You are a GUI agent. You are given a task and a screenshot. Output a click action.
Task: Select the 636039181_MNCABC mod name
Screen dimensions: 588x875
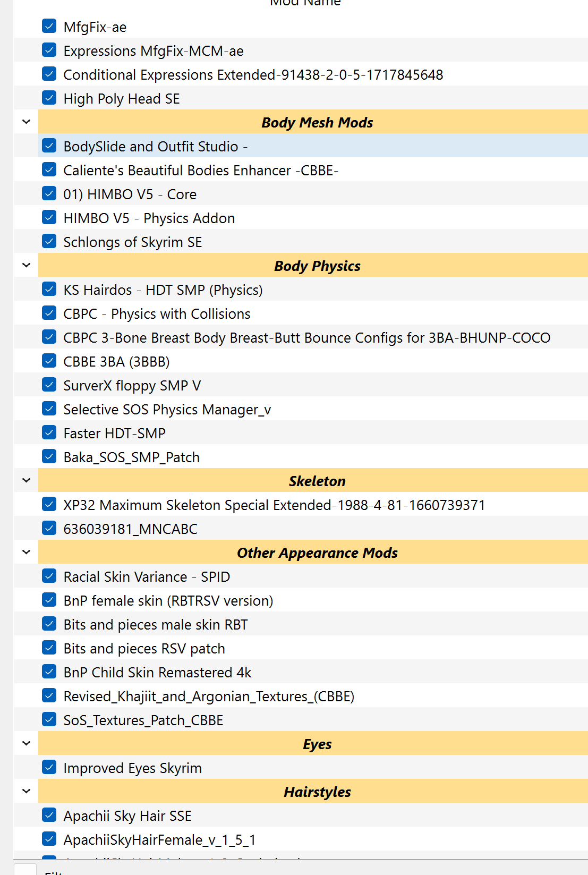click(x=130, y=529)
